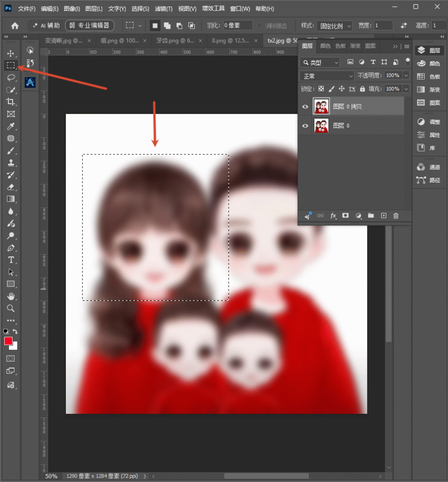Viewport: 448px width, 482px height.
Task: Select the Lasso tool
Action: [11, 78]
